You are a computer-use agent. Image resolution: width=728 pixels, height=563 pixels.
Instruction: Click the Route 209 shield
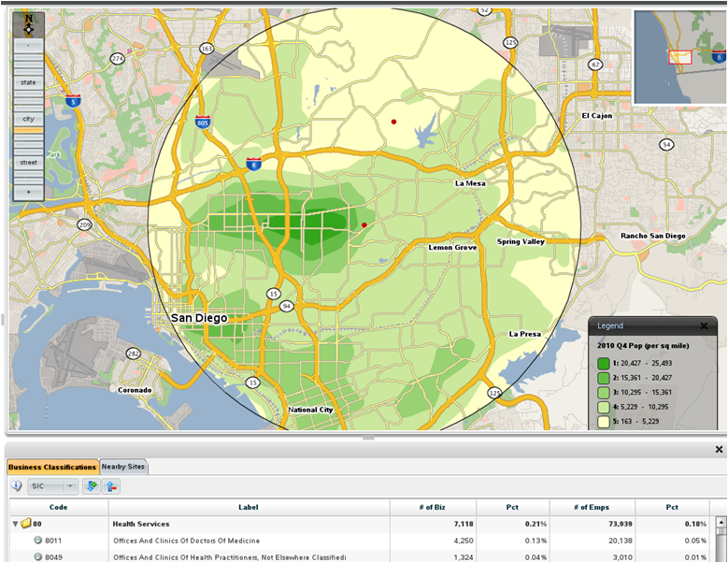click(x=84, y=224)
